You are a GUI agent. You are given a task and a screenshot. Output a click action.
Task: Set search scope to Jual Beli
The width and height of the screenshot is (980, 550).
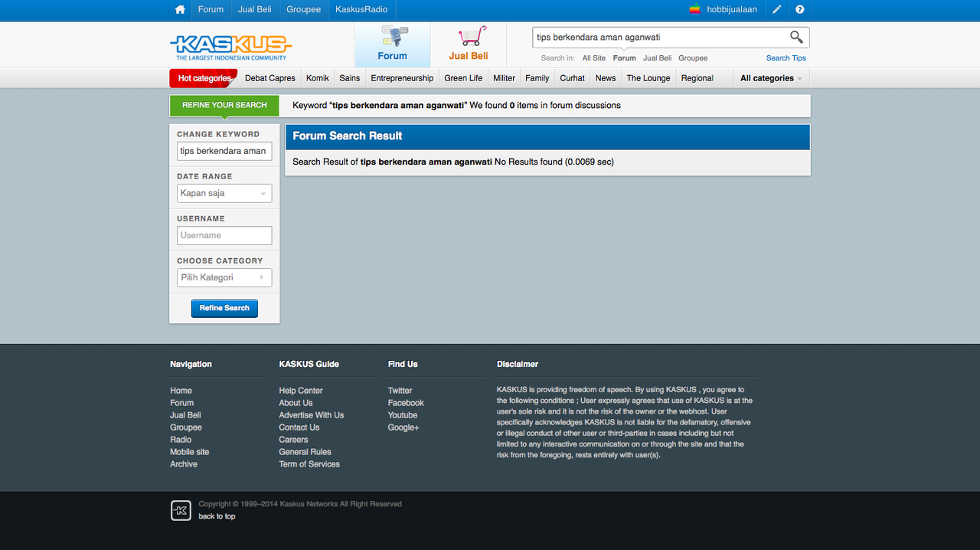[x=657, y=58]
